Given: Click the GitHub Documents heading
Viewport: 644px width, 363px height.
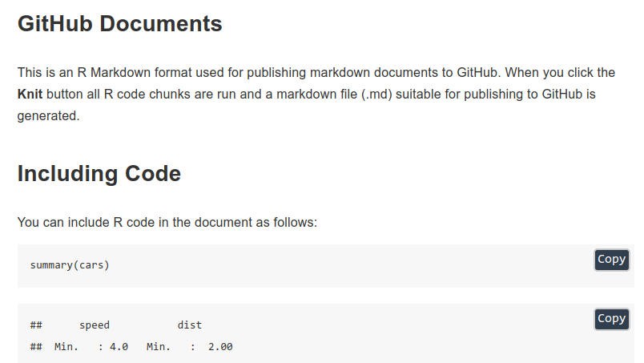Looking at the screenshot, I should [x=119, y=24].
